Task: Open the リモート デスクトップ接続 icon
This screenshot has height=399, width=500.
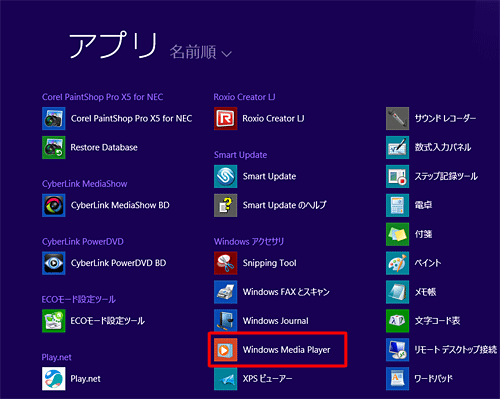Action: pos(398,350)
